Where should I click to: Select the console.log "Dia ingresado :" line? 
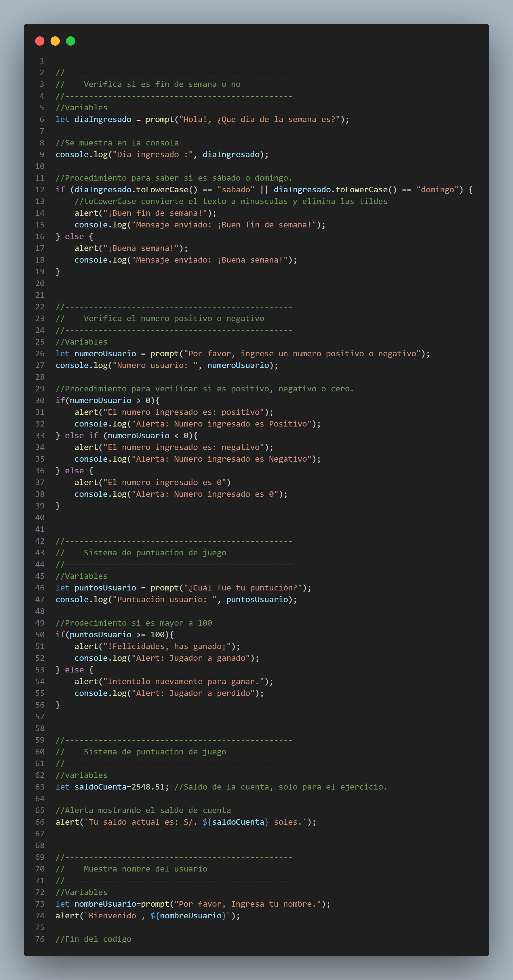pyautogui.click(x=162, y=154)
